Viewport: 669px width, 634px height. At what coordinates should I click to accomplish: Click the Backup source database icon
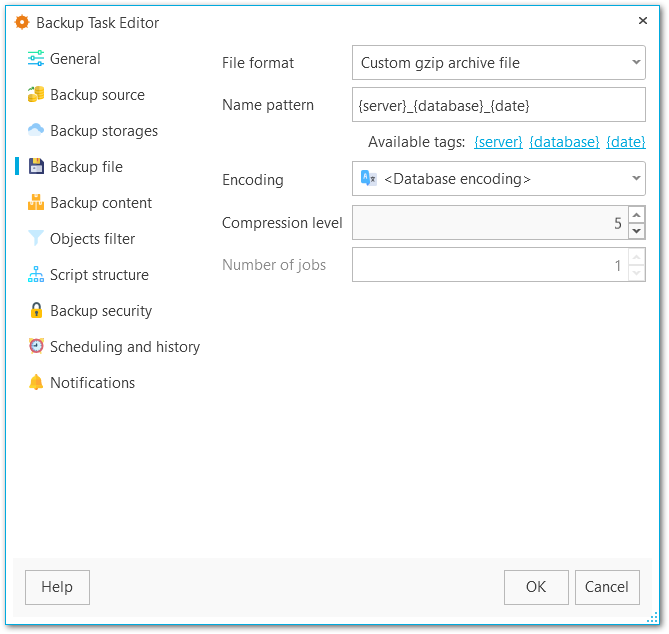pyautogui.click(x=36, y=95)
